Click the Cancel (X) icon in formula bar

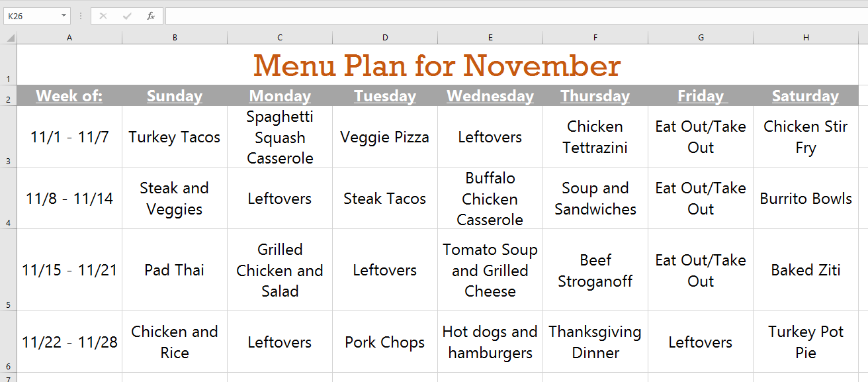(103, 15)
